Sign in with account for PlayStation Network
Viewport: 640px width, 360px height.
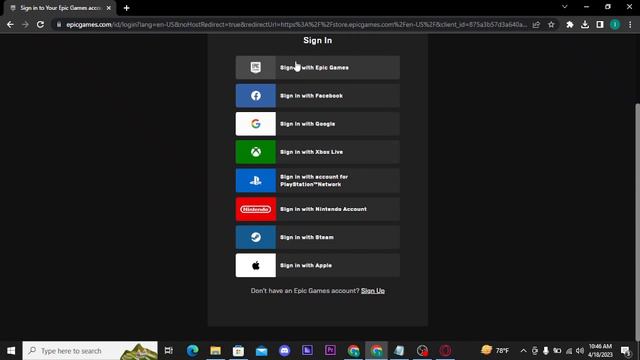(318, 180)
